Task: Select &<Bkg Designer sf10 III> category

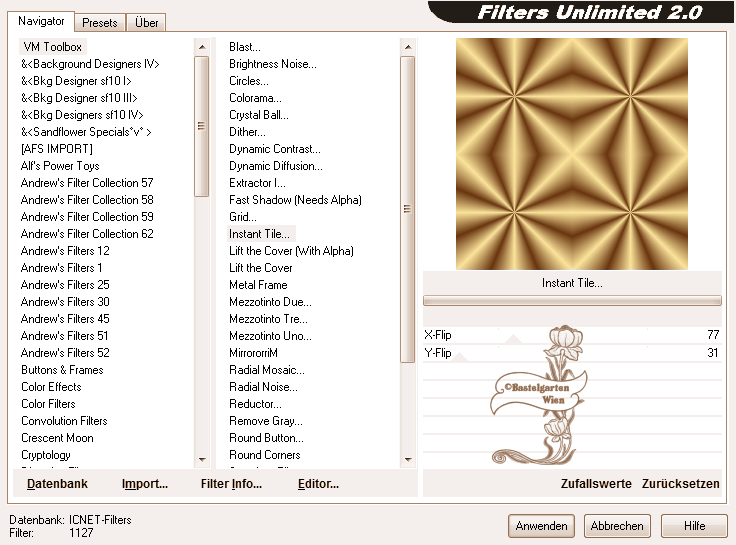Action: click(79, 98)
